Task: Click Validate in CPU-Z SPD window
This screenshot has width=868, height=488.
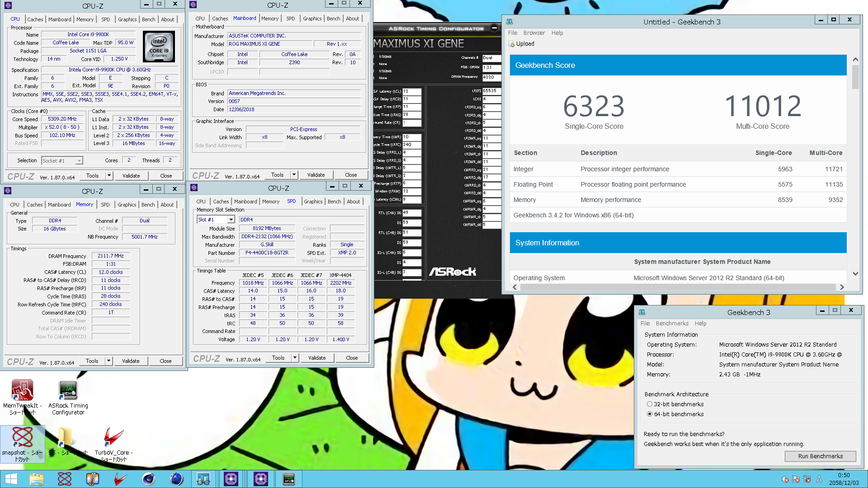Action: (x=317, y=358)
